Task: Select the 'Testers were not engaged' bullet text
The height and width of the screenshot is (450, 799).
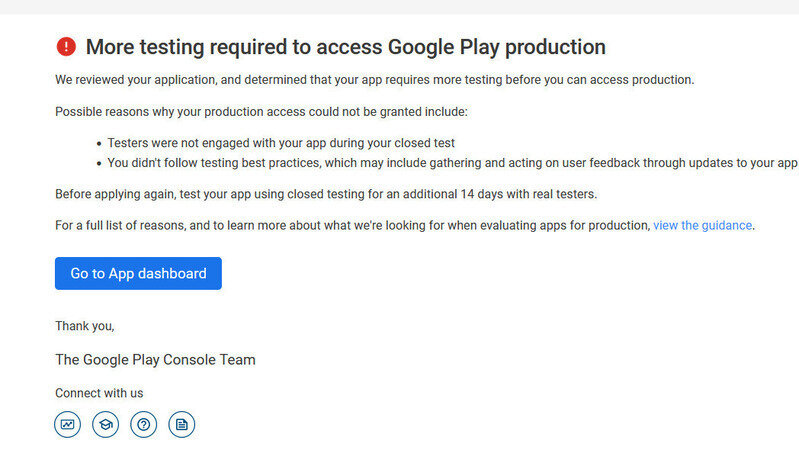Action: pyautogui.click(x=281, y=143)
